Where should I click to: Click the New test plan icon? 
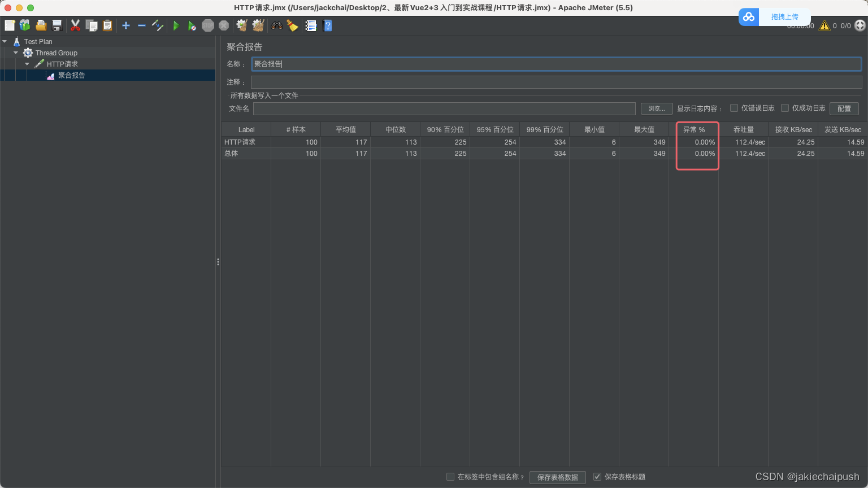(x=10, y=25)
